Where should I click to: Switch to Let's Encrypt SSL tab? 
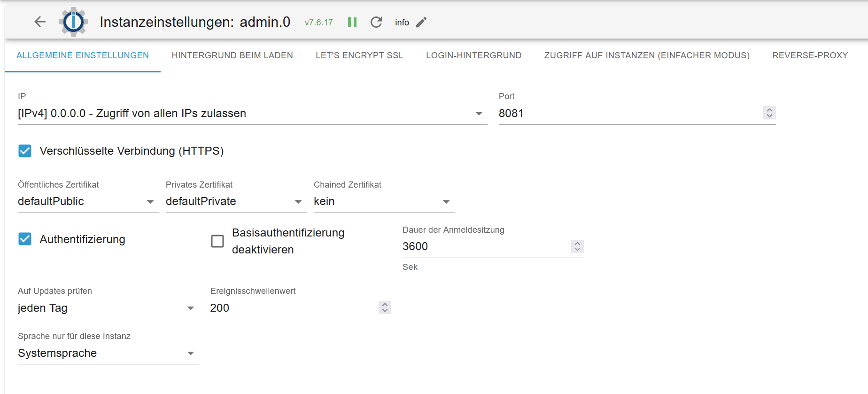click(x=359, y=55)
